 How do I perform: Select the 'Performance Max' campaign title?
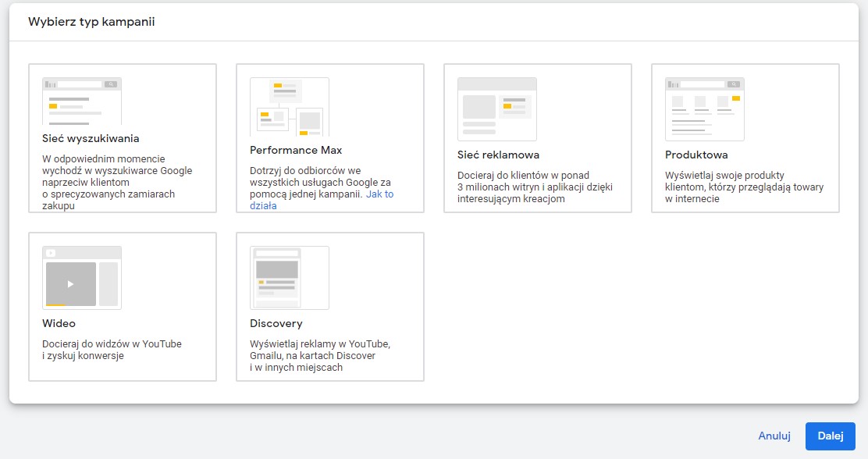[296, 150]
